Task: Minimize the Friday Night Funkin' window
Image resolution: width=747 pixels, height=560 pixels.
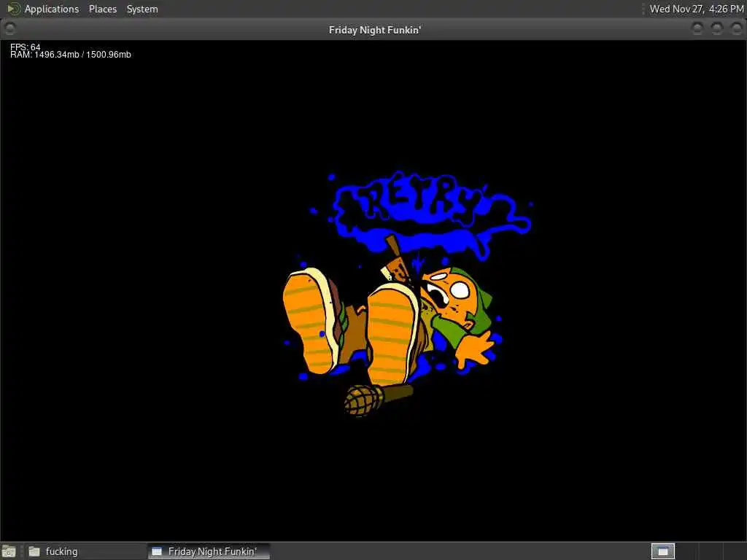Action: 697,29
